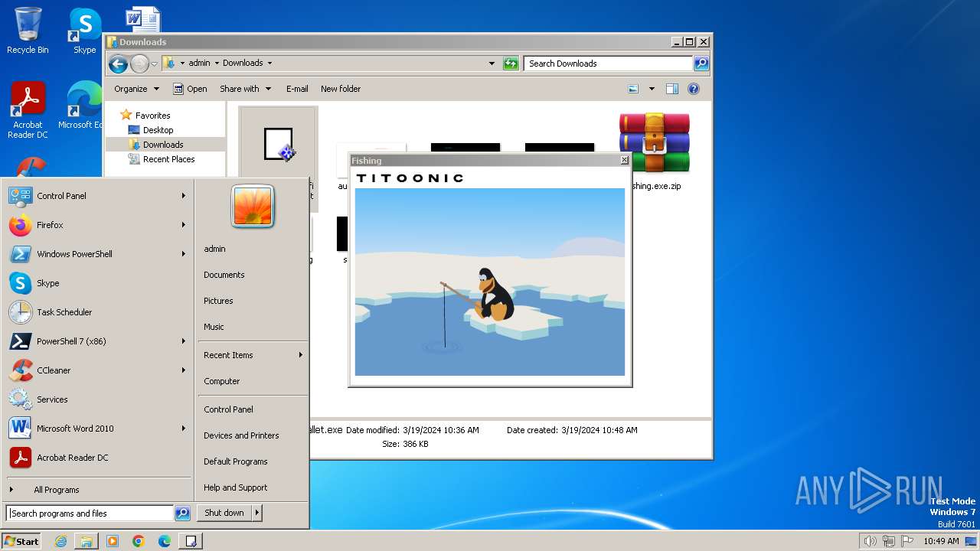Launch Firefox from Start menu
This screenshot has height=551, width=980.
97,225
